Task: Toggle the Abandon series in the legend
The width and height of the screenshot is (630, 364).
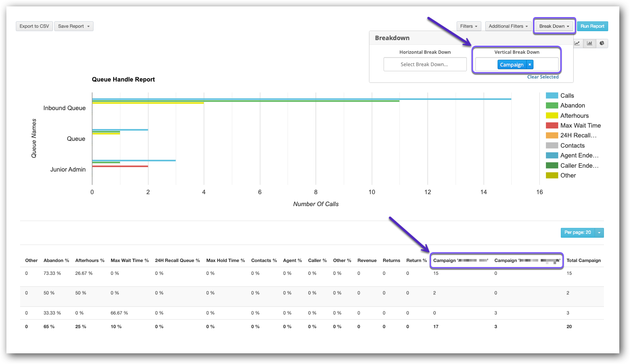Action: coord(572,105)
